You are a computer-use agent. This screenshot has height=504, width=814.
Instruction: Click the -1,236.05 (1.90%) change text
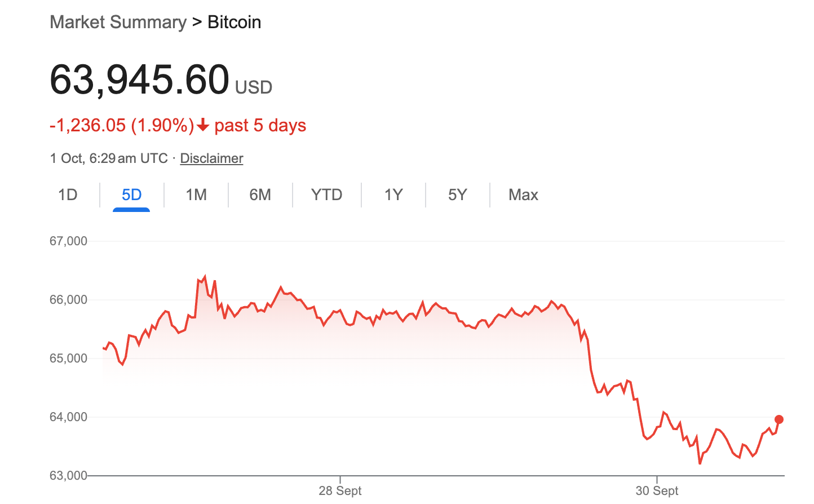pos(122,125)
